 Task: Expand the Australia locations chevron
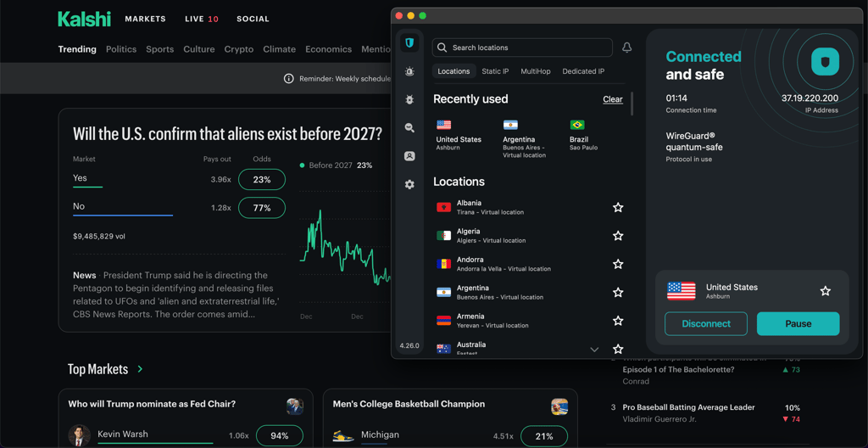(594, 350)
